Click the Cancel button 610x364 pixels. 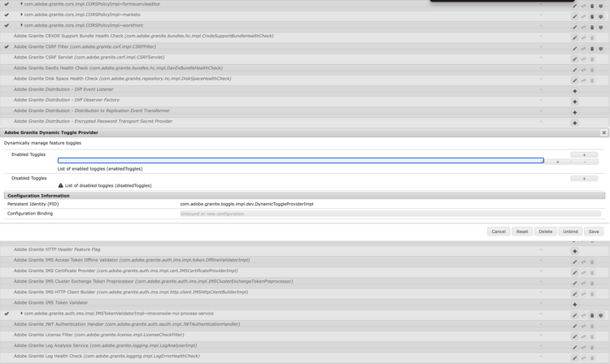[499, 232]
